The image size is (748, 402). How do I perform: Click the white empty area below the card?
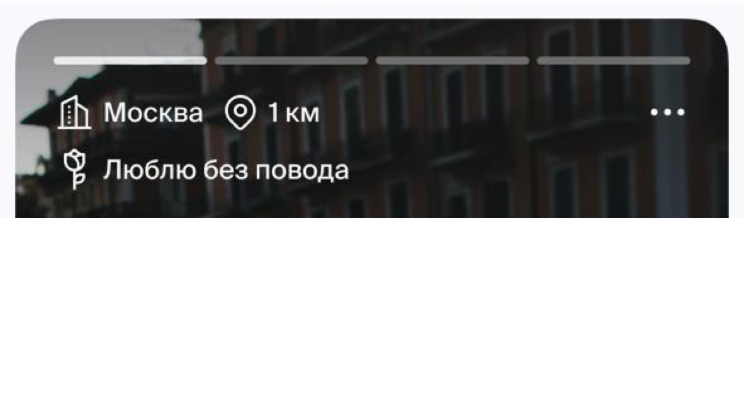[x=372, y=310]
